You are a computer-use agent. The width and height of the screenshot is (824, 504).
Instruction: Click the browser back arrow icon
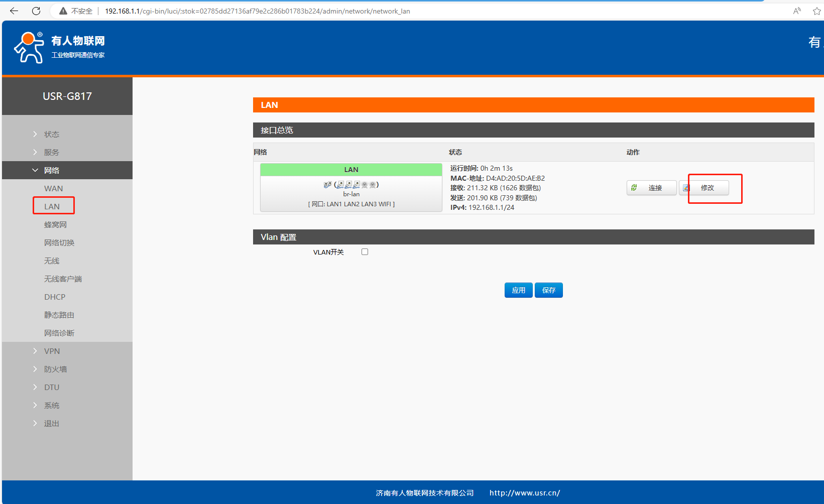[14, 11]
